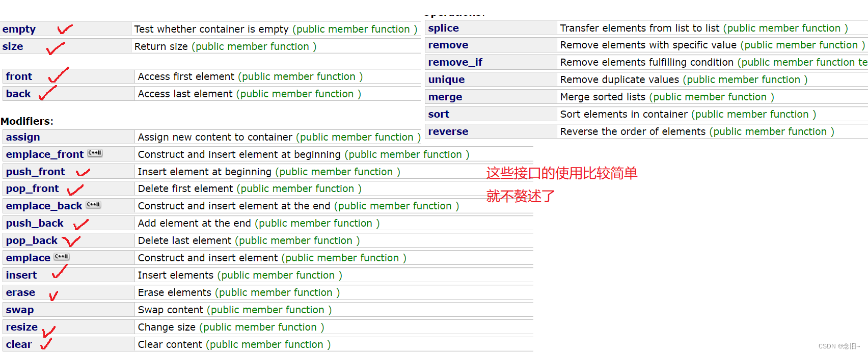Click 'Sort elements in container' description
The height and width of the screenshot is (354, 868).
(624, 114)
